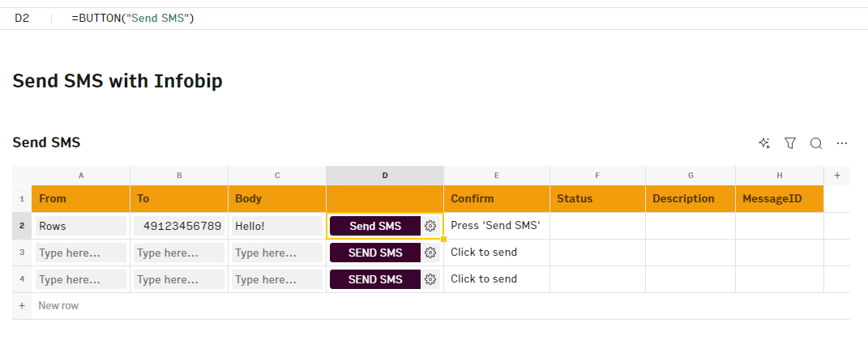Viewport: 868px width, 340px height.
Task: Open button settings gear in row 4
Action: pyautogui.click(x=430, y=279)
